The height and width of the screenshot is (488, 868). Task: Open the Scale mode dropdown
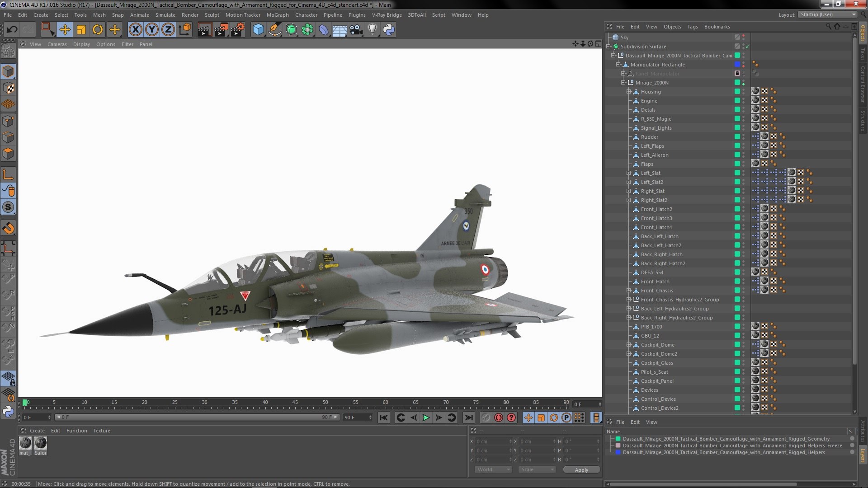537,469
